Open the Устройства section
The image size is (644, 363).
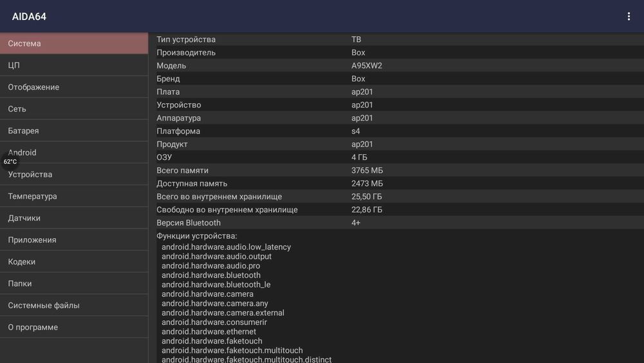click(74, 174)
